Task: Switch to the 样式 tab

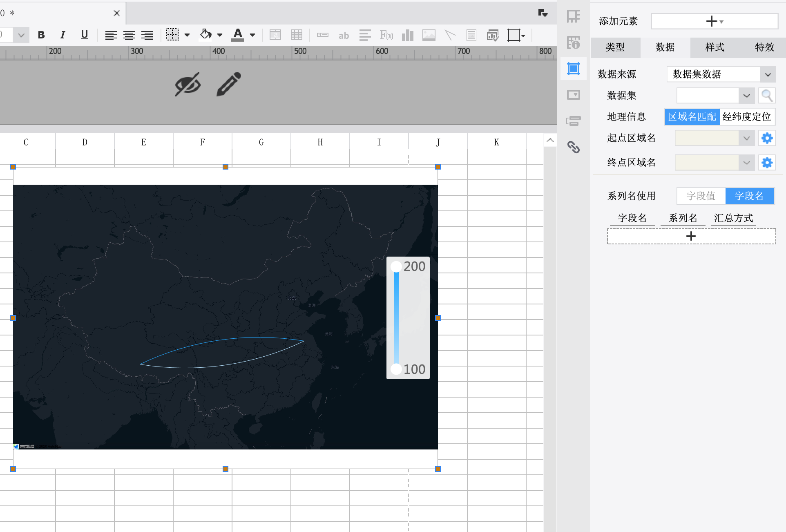Action: tap(715, 47)
